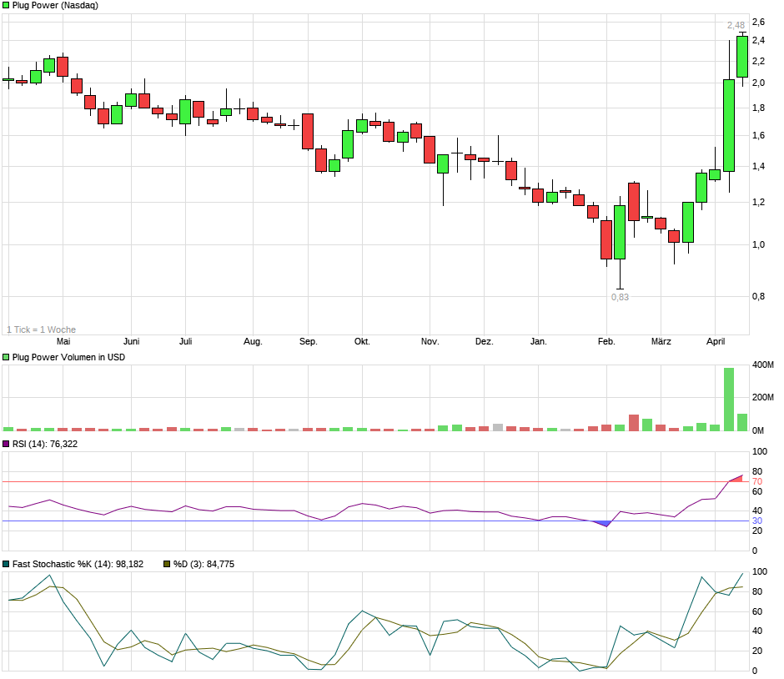This screenshot has width=784, height=679.
Task: Click the purple RSI (14) legend square
Action: point(7,444)
